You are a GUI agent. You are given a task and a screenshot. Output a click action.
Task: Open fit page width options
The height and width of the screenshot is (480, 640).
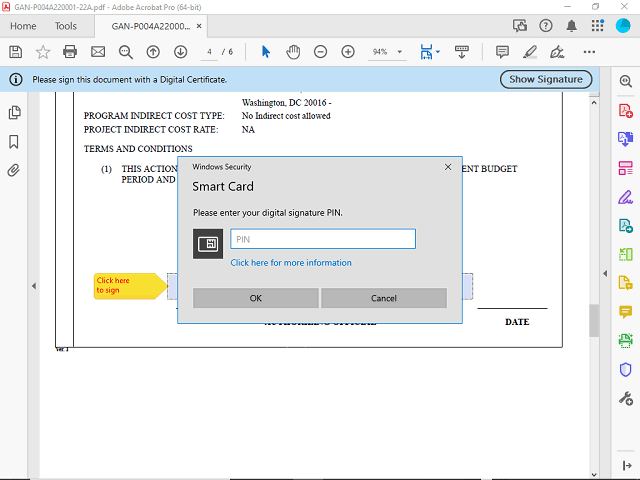pyautogui.click(x=430, y=52)
